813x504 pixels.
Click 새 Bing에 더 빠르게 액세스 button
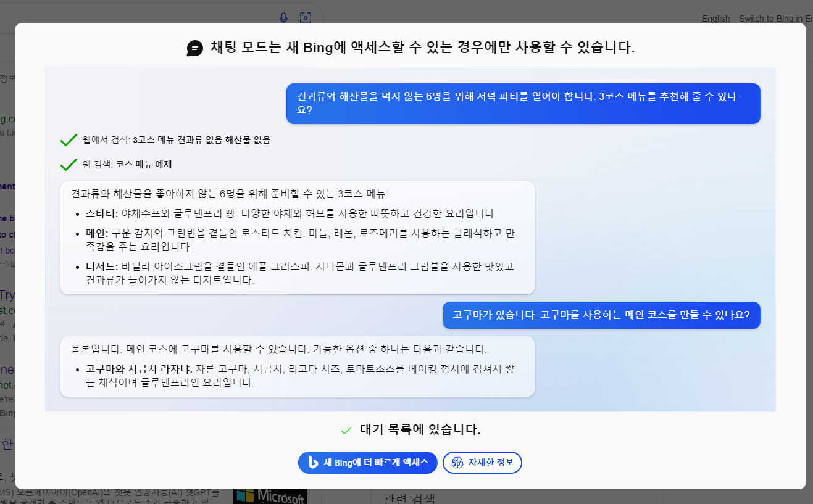(x=368, y=463)
